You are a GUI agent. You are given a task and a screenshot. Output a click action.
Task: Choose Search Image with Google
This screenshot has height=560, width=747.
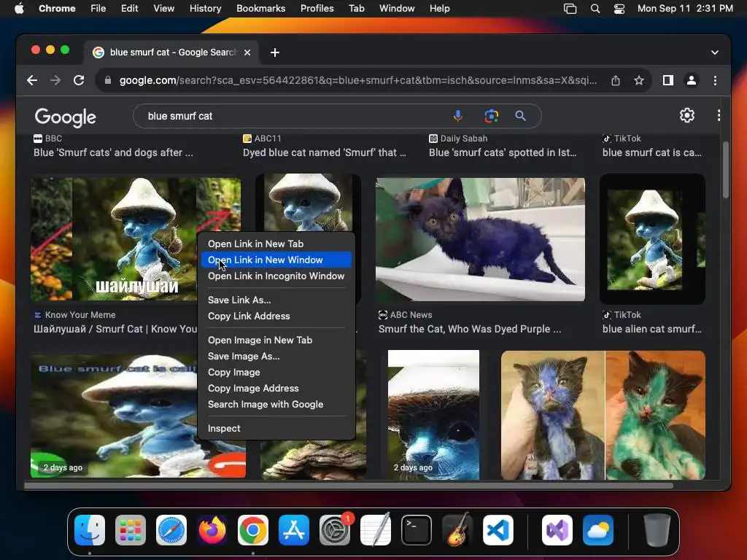click(x=276, y=404)
